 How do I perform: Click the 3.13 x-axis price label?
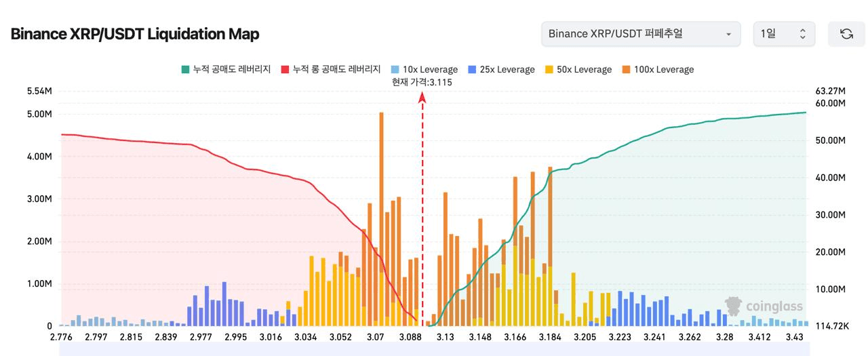point(446,337)
